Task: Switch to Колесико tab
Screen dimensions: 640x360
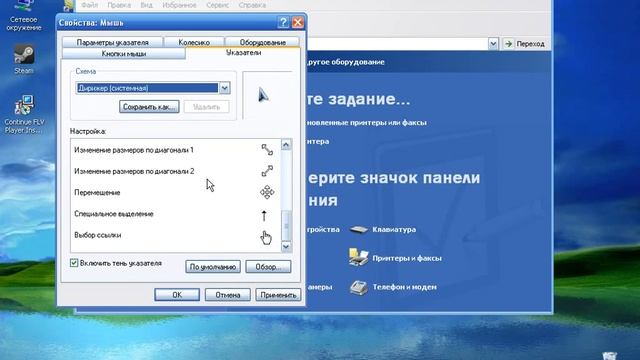Action: coord(194,42)
